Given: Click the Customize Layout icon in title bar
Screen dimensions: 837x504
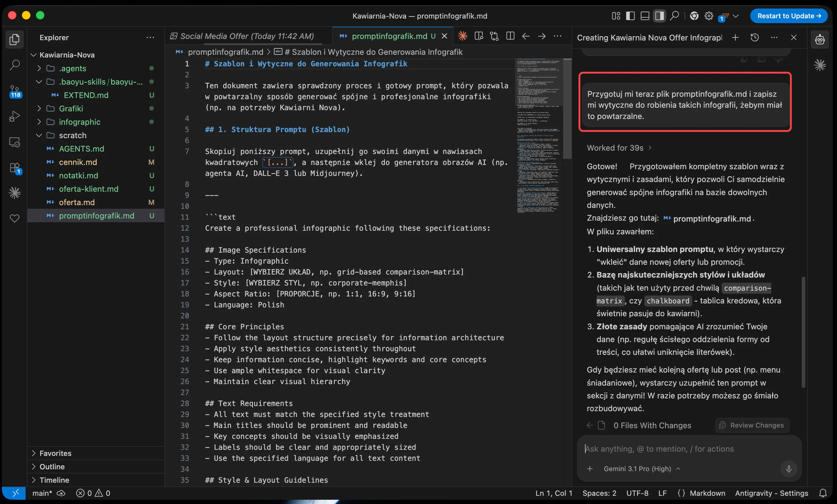Looking at the screenshot, I should (x=616, y=16).
